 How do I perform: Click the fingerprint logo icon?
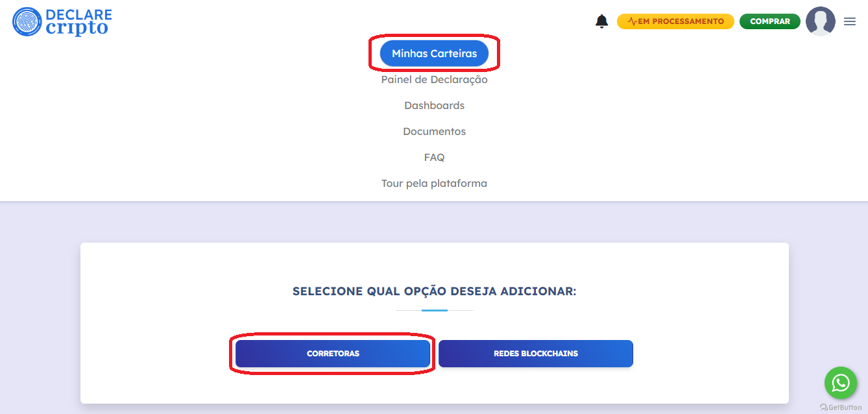point(27,21)
